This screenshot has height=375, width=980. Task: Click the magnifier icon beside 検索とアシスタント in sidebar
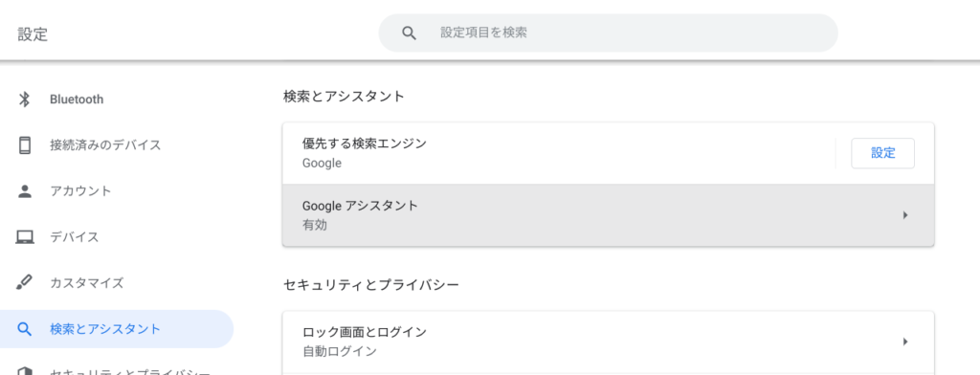[x=24, y=329]
